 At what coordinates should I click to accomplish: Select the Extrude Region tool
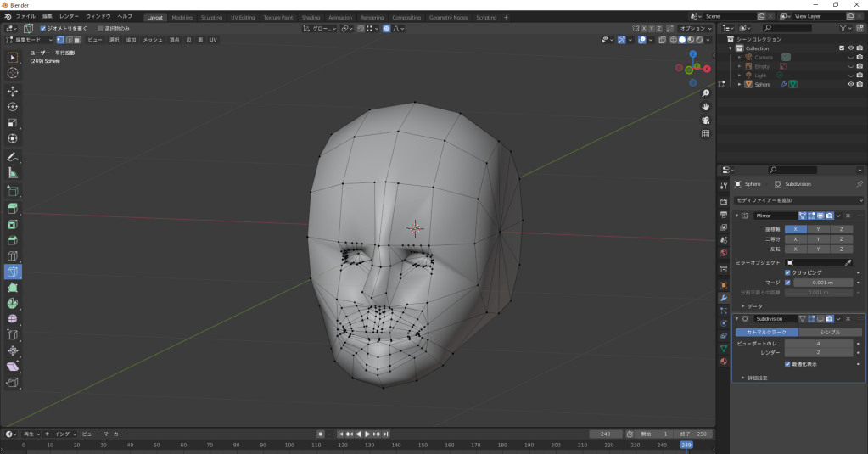[13, 208]
